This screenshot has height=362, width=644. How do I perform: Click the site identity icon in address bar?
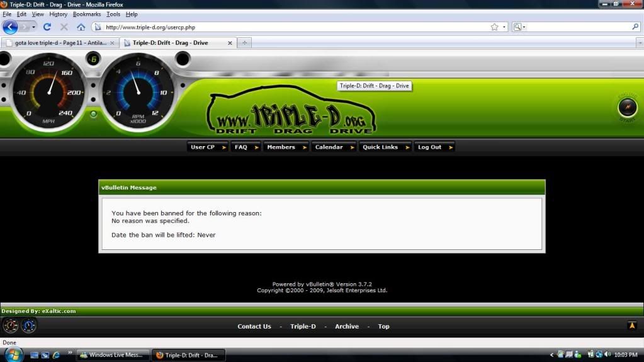pos(98,27)
